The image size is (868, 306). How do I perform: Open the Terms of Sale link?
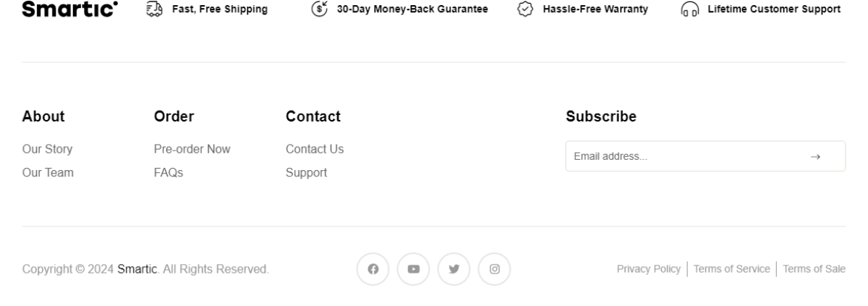814,269
